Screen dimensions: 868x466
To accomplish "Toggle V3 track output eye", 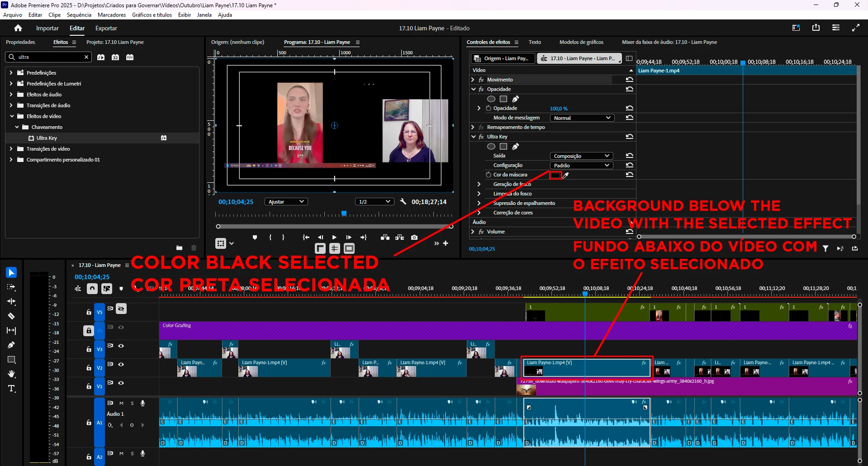I will pyautogui.click(x=121, y=346).
